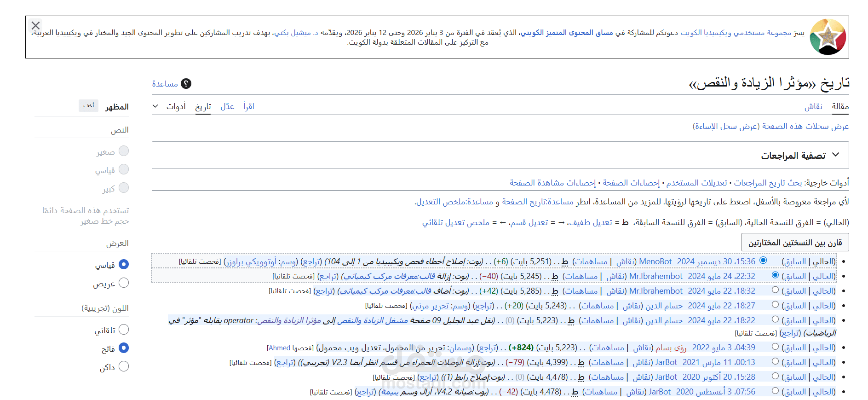Click the Wikimedia Kuwait star logo

828,37
